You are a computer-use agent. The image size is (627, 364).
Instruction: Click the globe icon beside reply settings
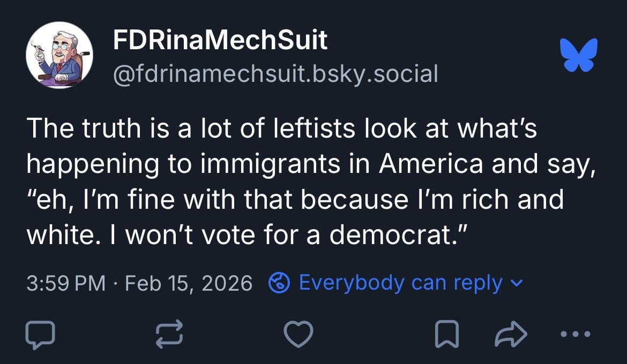pyautogui.click(x=279, y=283)
